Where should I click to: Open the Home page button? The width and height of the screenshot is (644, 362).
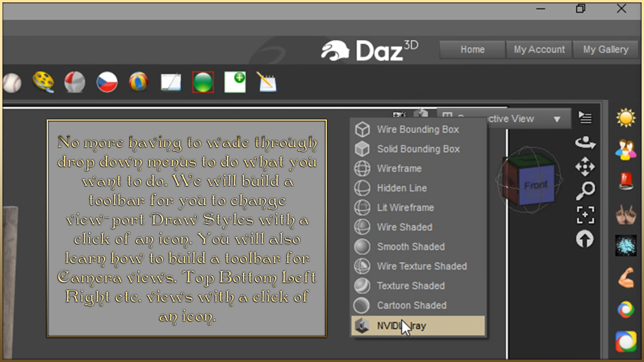[x=473, y=49]
